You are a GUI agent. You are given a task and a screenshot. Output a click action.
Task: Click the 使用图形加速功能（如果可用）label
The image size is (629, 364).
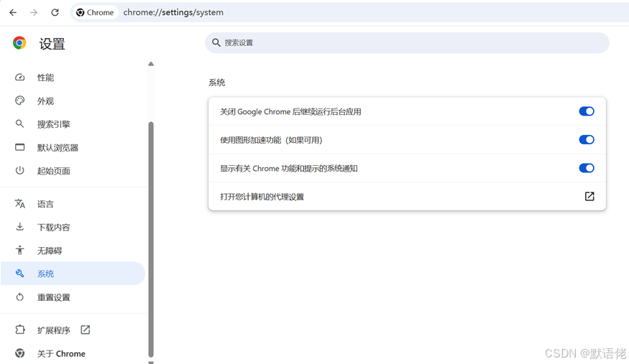(x=271, y=140)
